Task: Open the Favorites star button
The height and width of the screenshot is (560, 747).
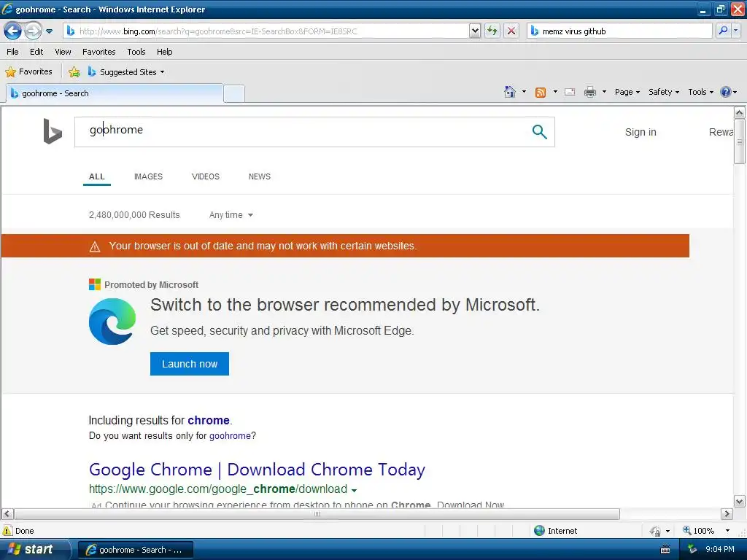Action: (x=28, y=72)
